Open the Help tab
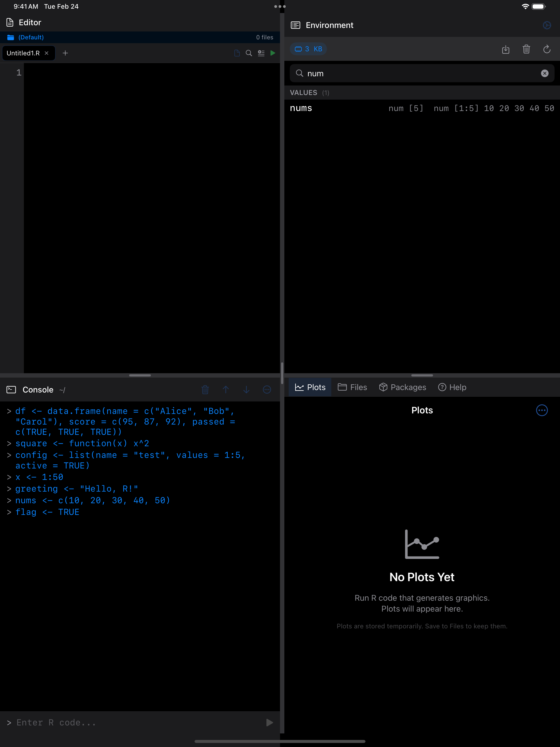Image resolution: width=560 pixels, height=747 pixels. (x=452, y=387)
